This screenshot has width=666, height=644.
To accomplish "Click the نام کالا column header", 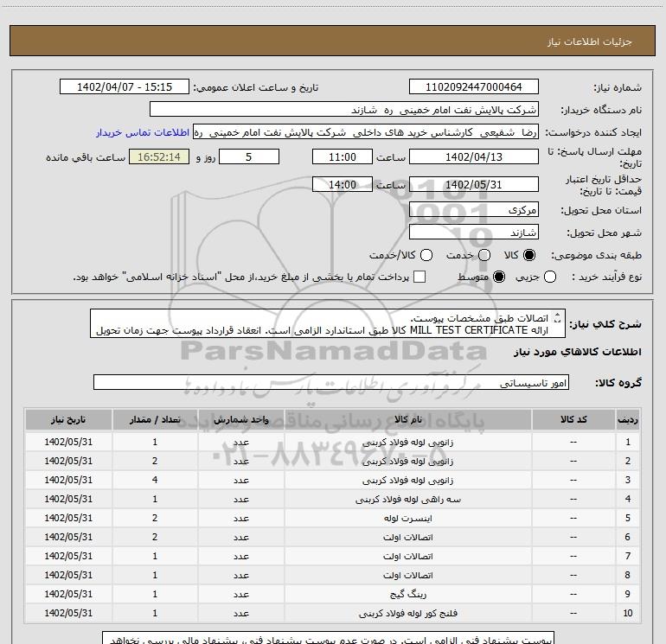I will 407,419.
